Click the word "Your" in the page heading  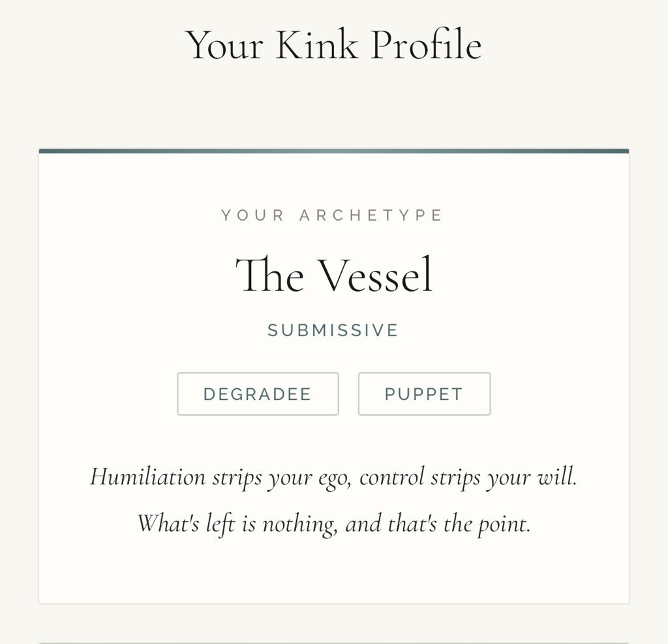(x=224, y=45)
